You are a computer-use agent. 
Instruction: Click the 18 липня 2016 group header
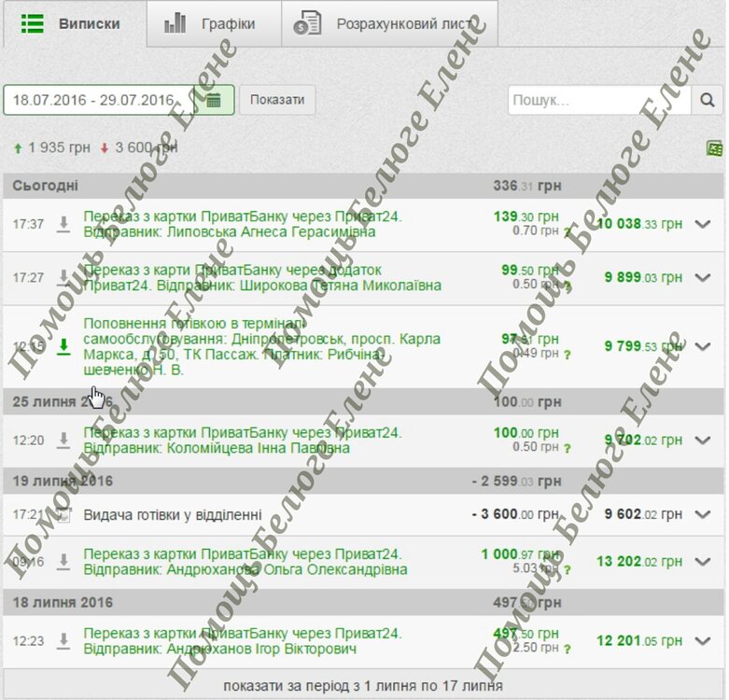click(363, 602)
